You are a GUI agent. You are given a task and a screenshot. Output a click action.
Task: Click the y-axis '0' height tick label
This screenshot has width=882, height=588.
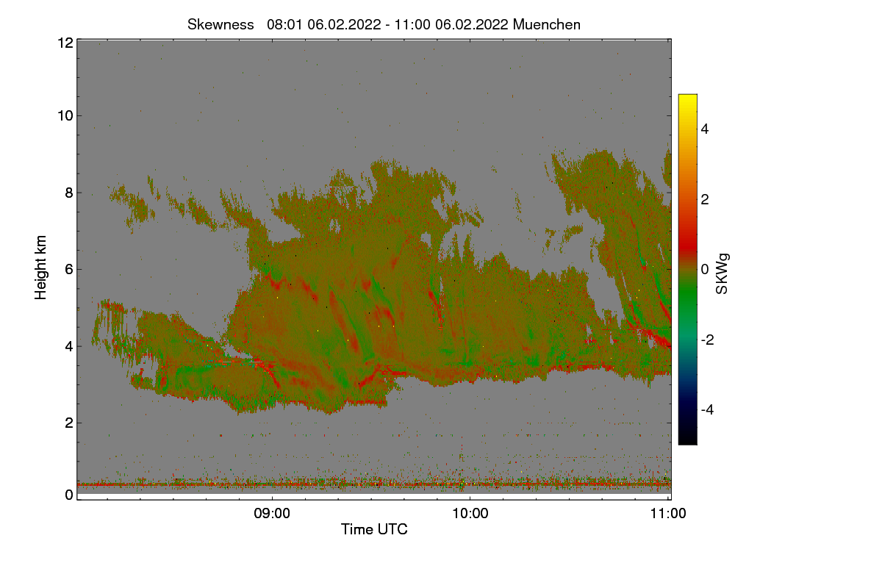click(69, 495)
